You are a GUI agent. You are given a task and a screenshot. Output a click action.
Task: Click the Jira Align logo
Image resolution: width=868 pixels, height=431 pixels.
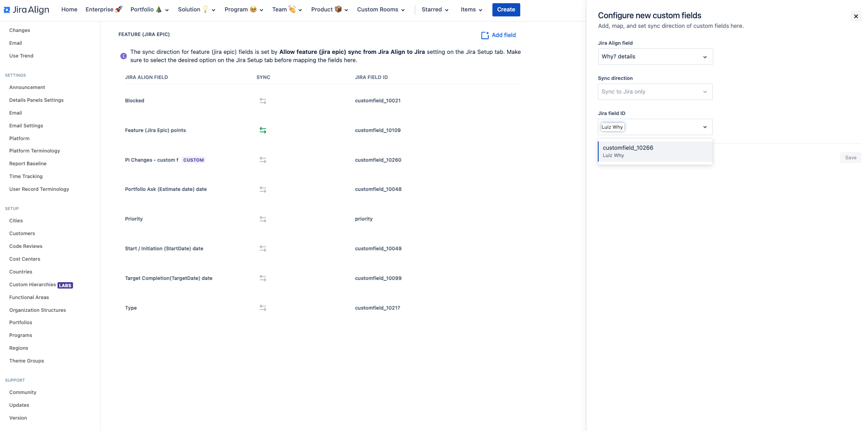[x=26, y=10]
